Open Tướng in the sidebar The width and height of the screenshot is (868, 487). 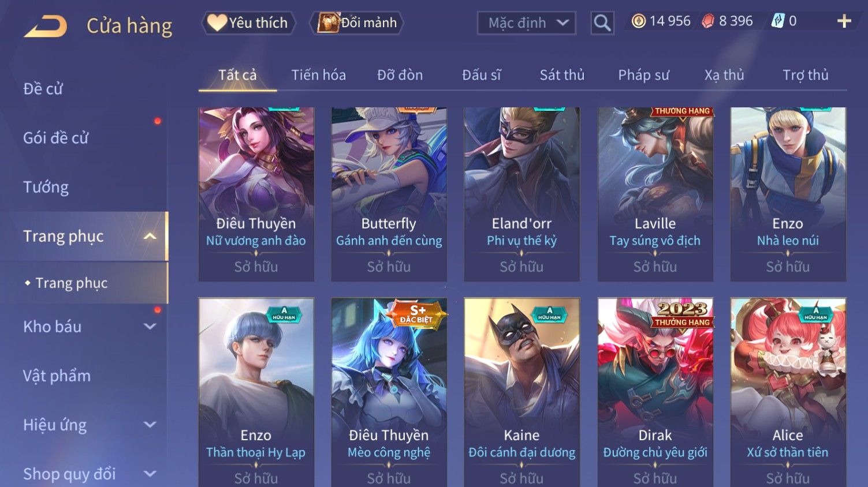click(46, 187)
